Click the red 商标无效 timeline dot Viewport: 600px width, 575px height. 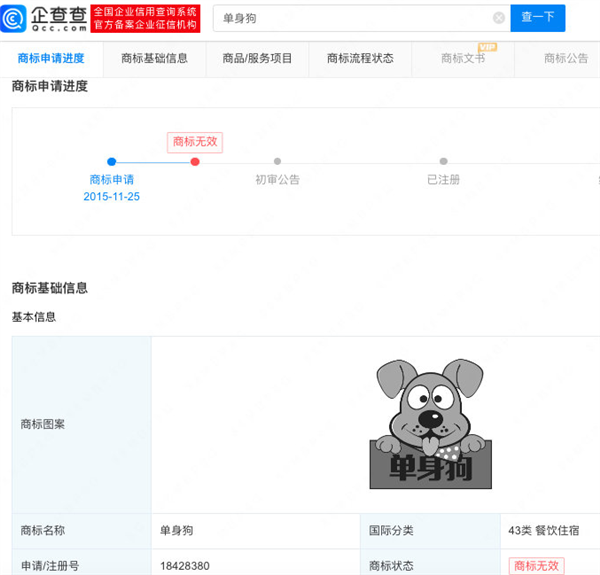click(195, 161)
